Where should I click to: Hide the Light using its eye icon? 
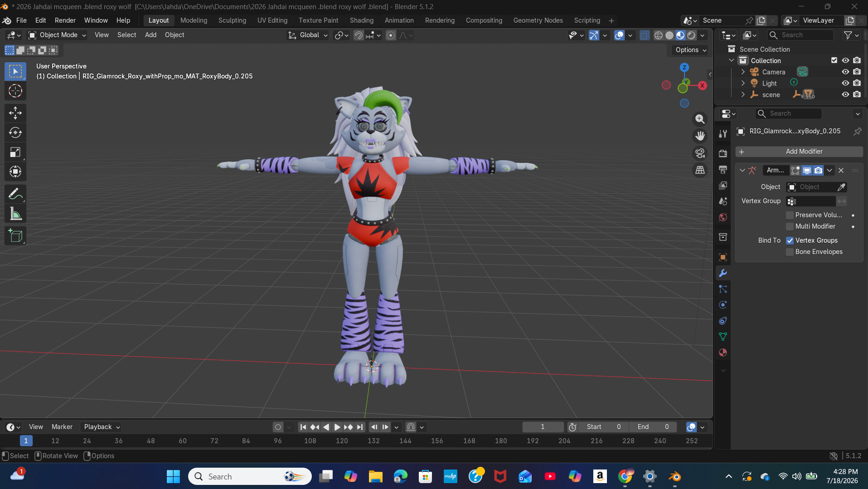pos(845,83)
